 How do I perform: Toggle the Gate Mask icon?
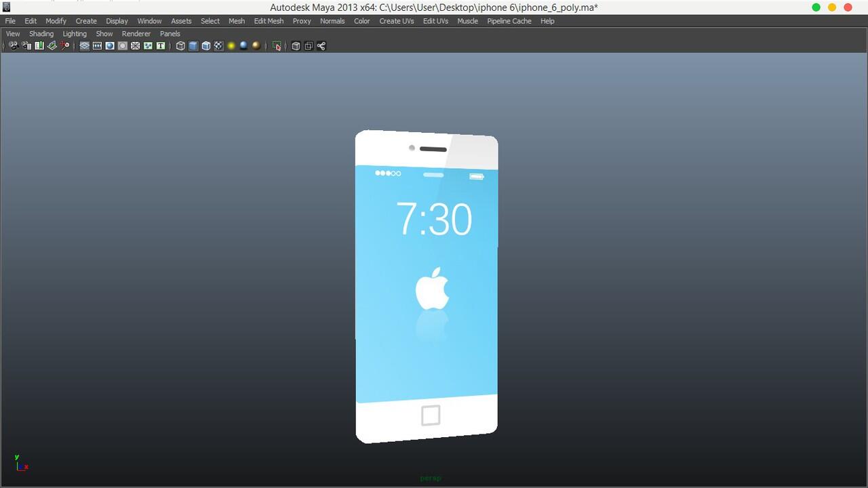point(123,46)
